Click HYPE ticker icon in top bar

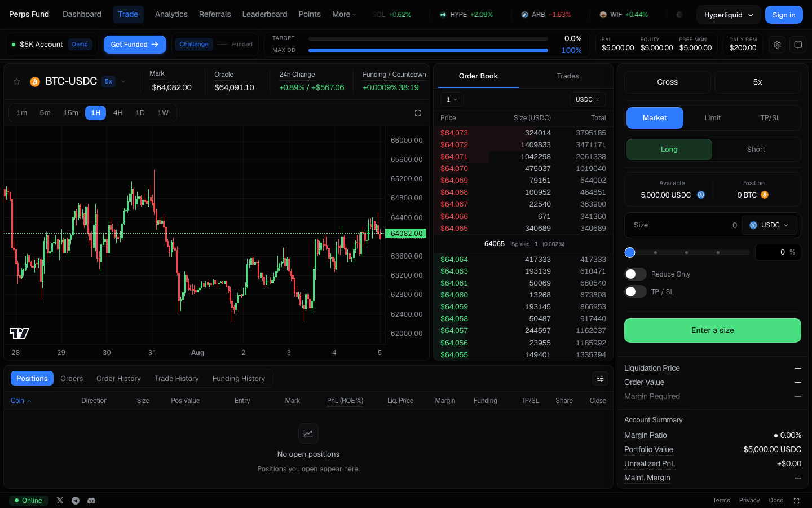point(443,15)
